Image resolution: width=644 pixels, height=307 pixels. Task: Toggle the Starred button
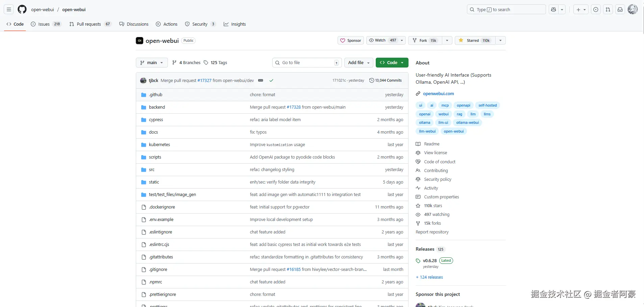(x=475, y=40)
